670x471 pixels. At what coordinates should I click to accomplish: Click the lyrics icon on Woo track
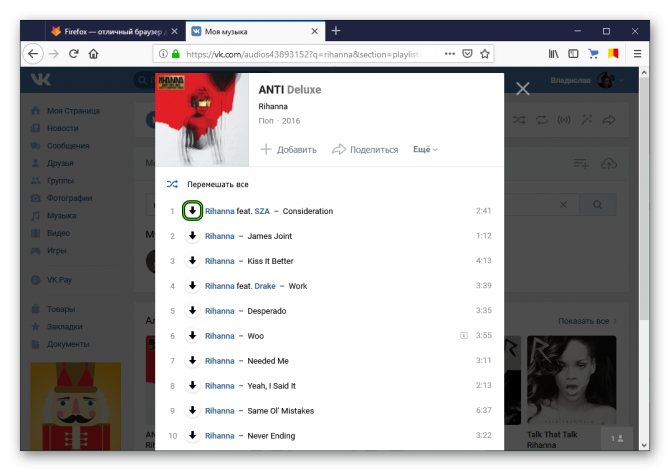464,336
